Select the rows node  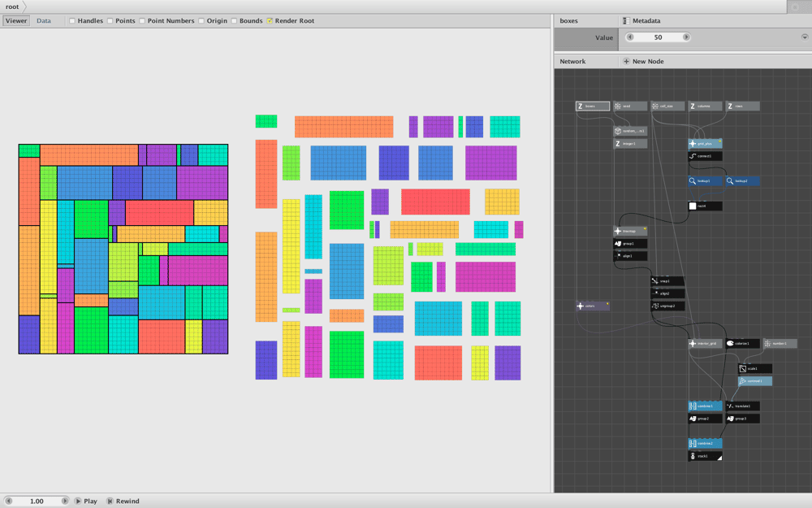click(x=742, y=106)
